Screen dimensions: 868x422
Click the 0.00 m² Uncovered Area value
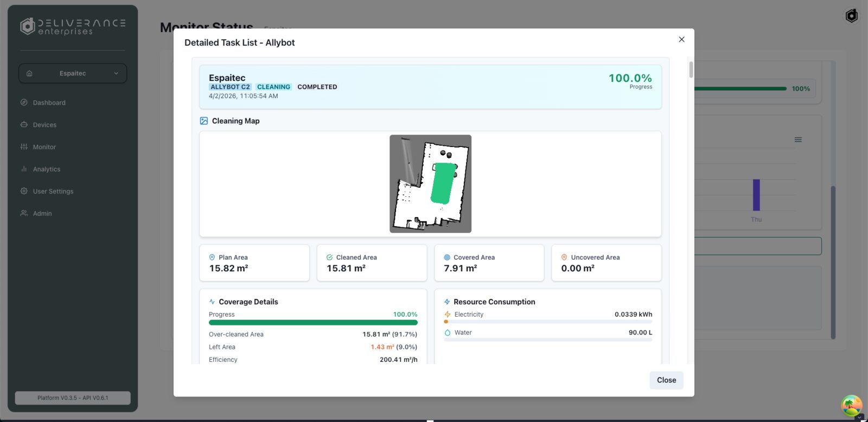point(578,268)
